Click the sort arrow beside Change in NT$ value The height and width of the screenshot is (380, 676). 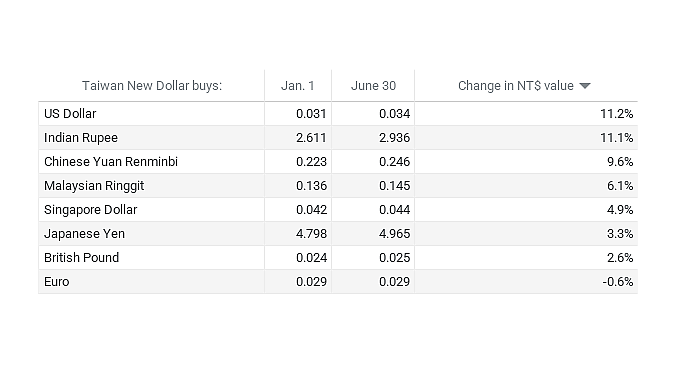click(585, 86)
